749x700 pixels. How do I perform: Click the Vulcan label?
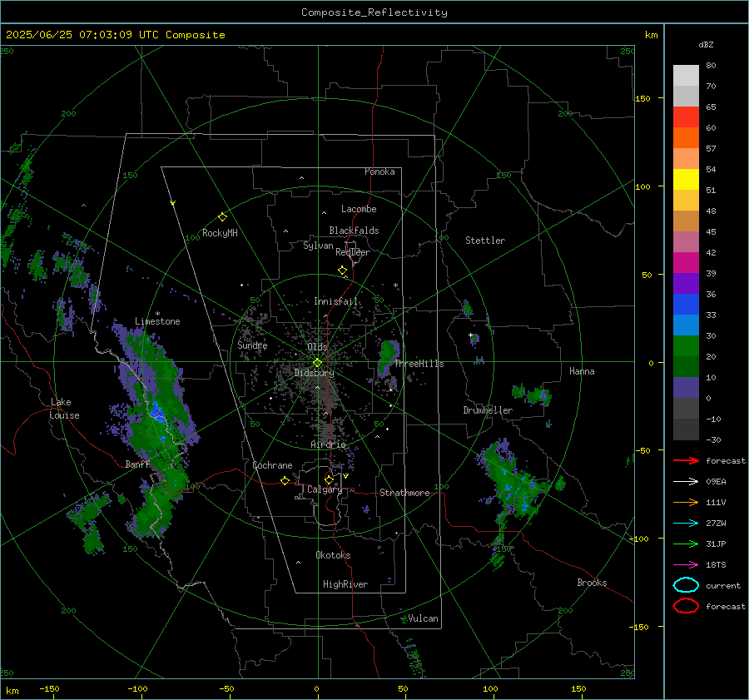pos(423,618)
